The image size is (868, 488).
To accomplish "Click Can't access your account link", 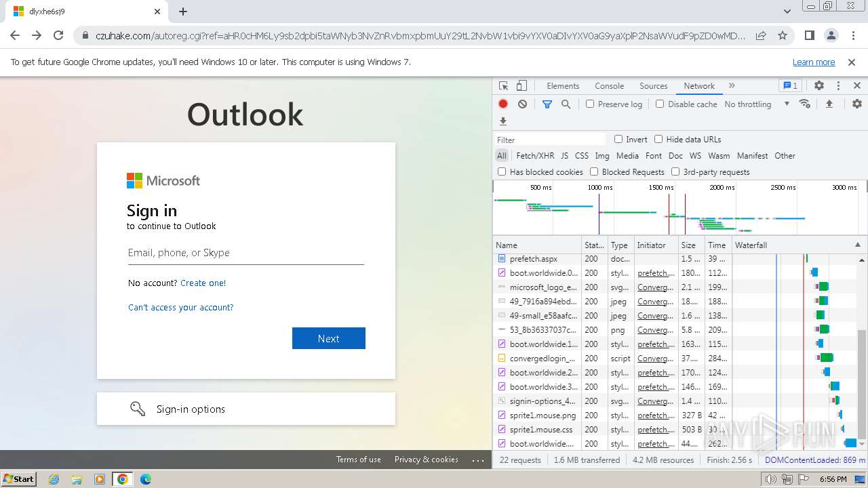I will coord(180,308).
